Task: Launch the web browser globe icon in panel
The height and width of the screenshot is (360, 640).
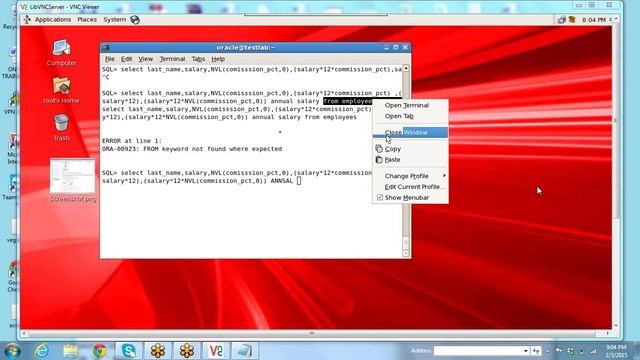Action: (x=135, y=20)
